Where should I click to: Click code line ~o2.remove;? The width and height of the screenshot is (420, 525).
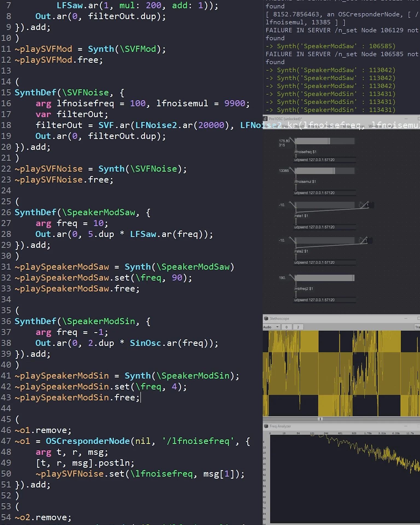[x=43, y=517]
